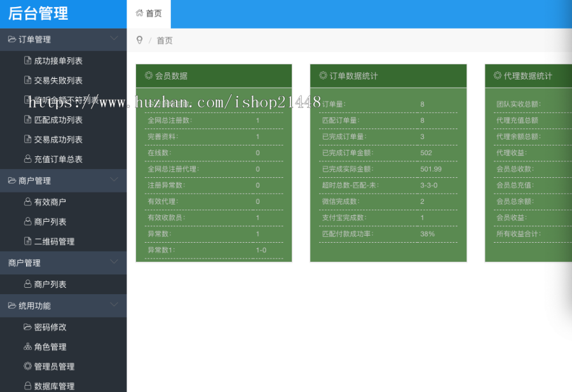Click user icon beside 有效商户
This screenshot has height=392, width=572.
click(28, 201)
